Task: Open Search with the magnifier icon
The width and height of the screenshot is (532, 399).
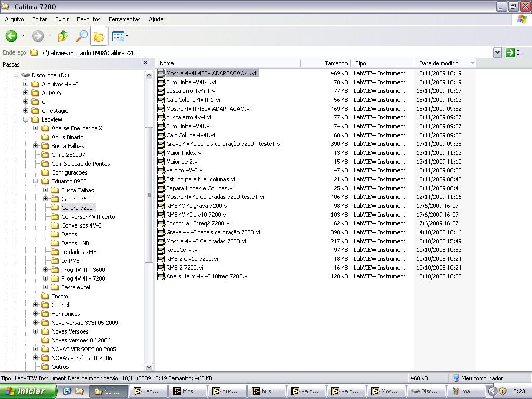Action: pos(82,36)
